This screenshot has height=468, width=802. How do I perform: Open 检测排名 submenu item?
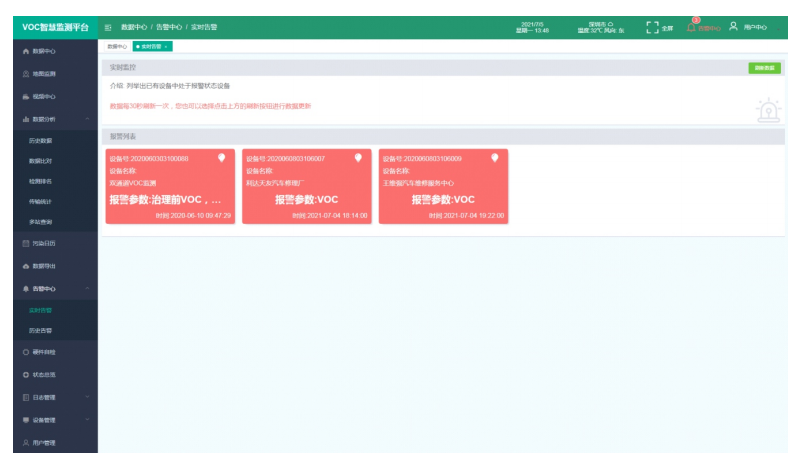[55, 182]
